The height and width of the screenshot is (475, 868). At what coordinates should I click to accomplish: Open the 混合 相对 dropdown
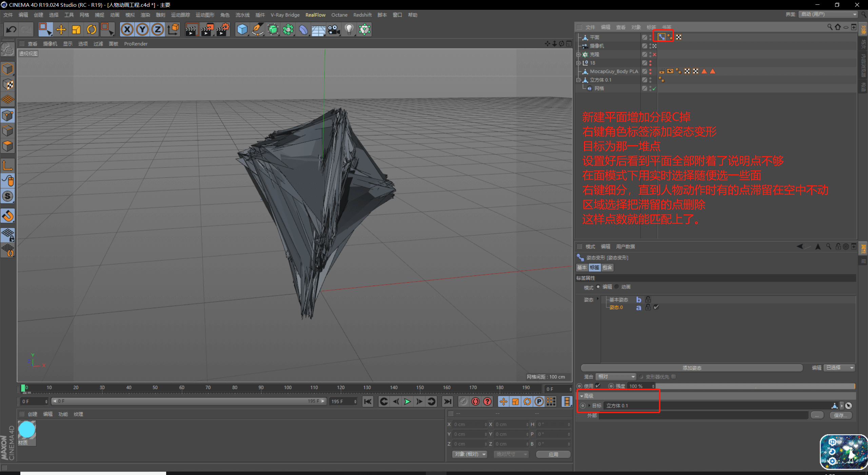click(x=616, y=377)
